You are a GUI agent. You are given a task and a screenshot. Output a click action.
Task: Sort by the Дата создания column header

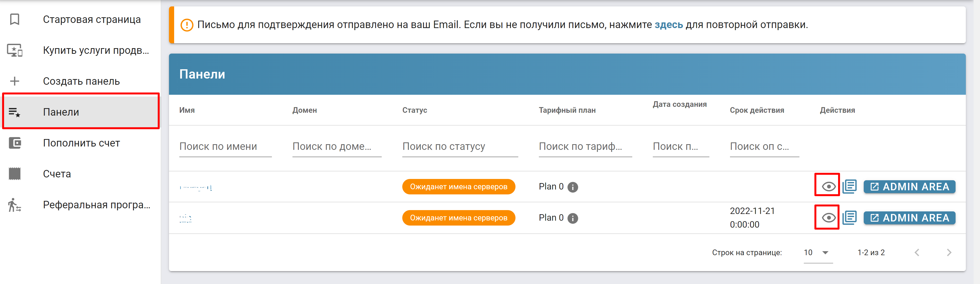click(x=680, y=104)
